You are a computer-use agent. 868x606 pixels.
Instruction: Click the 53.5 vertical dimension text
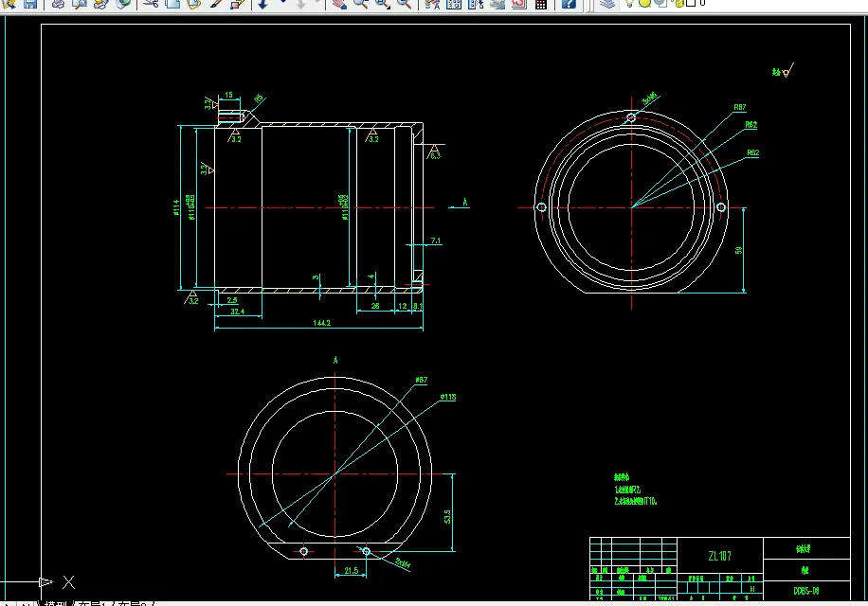click(447, 516)
